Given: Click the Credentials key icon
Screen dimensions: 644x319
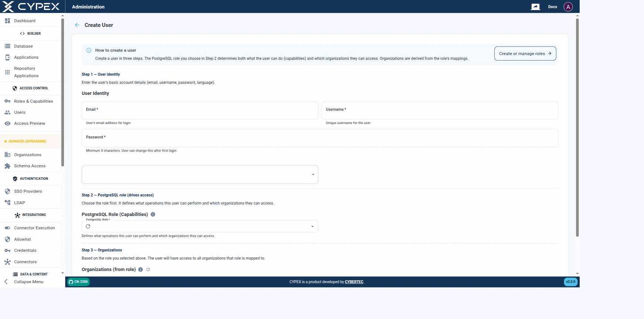Looking at the screenshot, I should 7,250.
